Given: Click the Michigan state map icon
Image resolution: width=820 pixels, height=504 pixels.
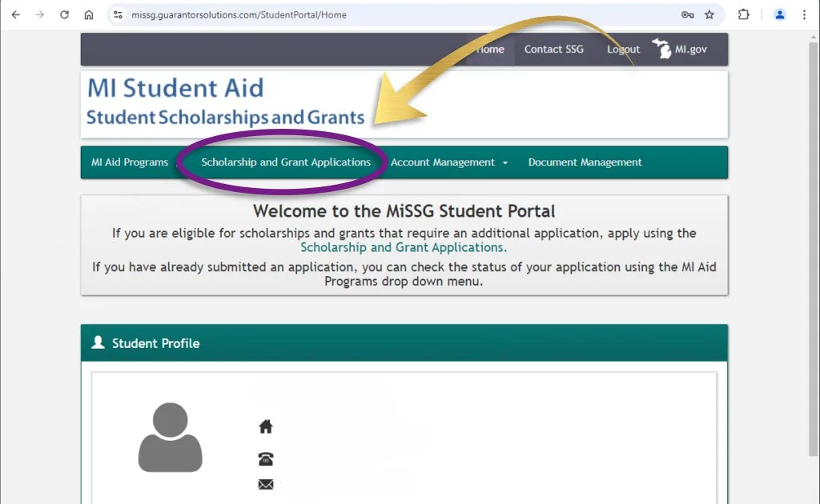Looking at the screenshot, I should coord(662,49).
